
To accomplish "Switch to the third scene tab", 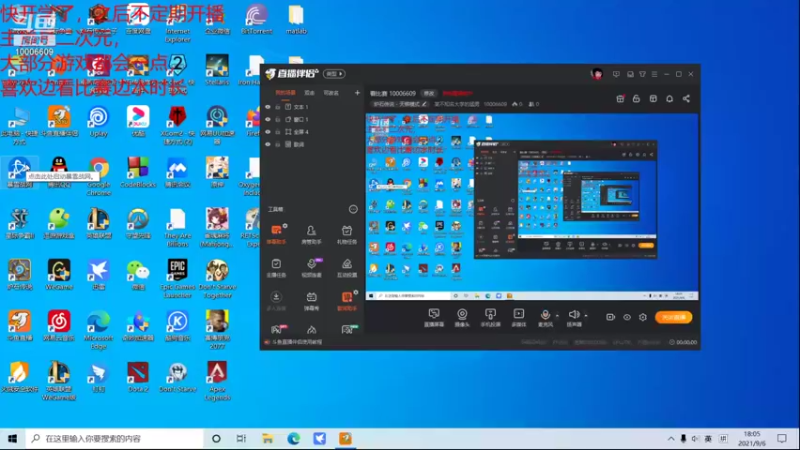I will 331,93.
